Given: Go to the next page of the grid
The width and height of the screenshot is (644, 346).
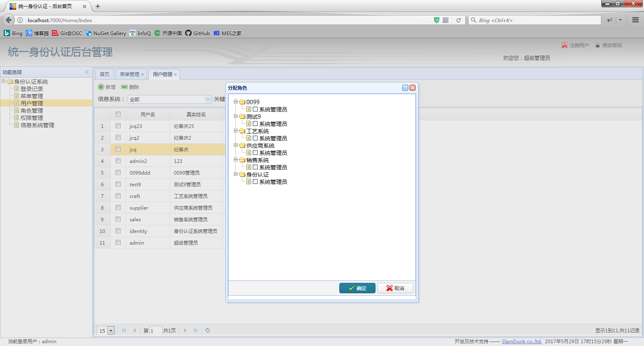Looking at the screenshot, I should (185, 330).
